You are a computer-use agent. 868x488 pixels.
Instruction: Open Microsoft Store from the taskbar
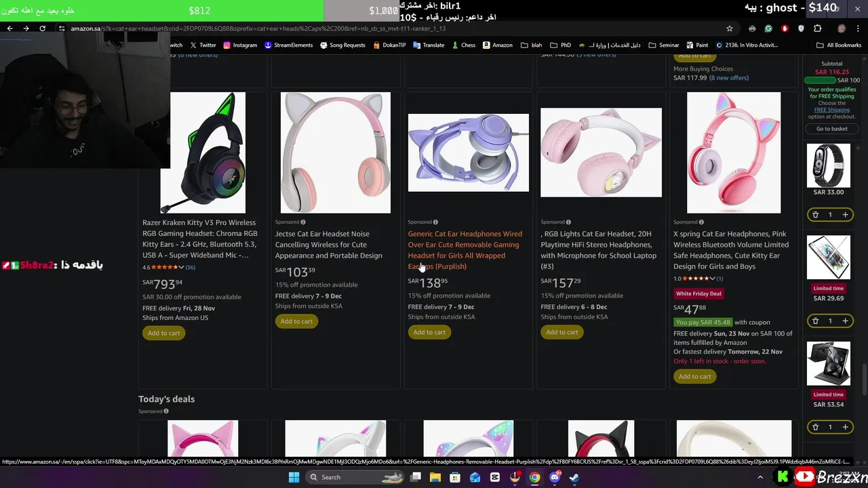[455, 477]
